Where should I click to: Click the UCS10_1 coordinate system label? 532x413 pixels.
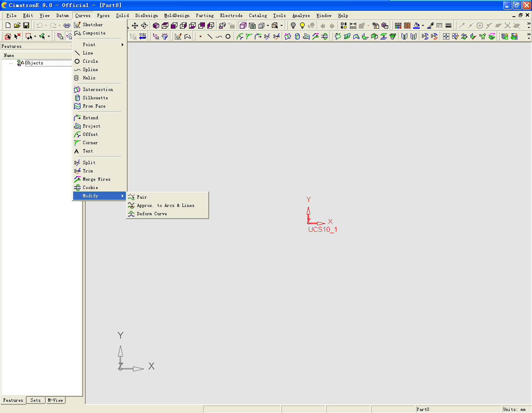tap(323, 229)
